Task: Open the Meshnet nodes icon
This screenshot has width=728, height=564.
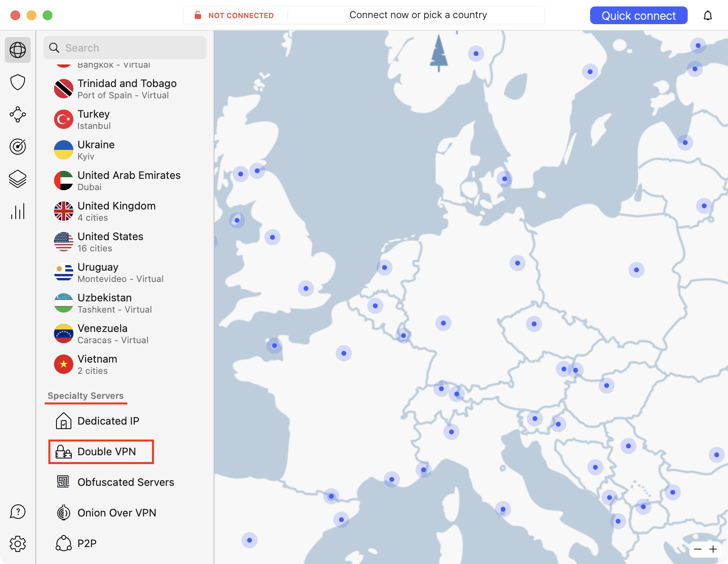Action: click(x=18, y=114)
